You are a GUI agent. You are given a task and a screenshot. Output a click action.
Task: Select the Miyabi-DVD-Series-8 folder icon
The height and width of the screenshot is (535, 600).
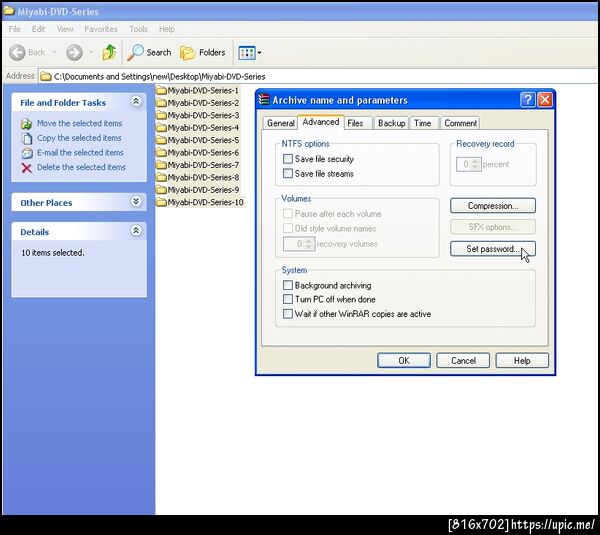(161, 178)
